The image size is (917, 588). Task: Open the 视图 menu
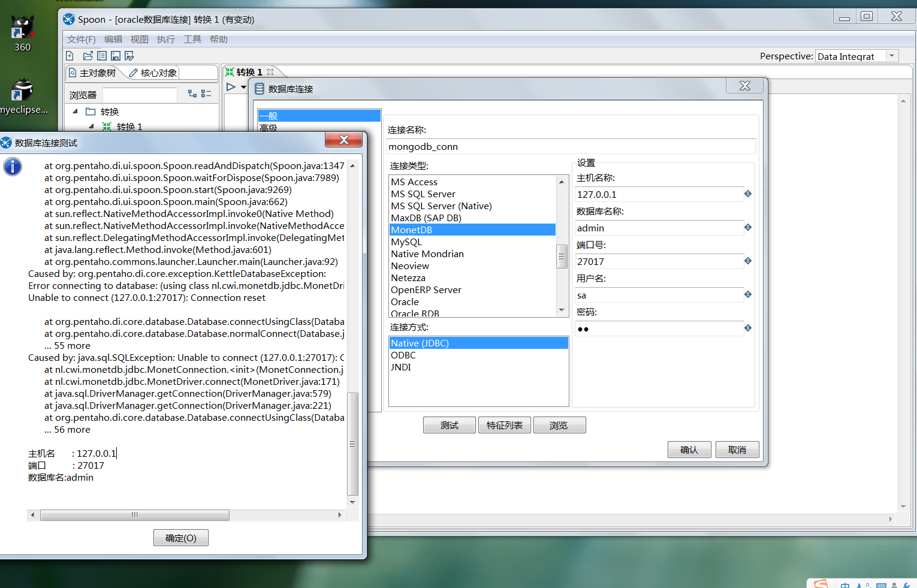pyautogui.click(x=140, y=40)
